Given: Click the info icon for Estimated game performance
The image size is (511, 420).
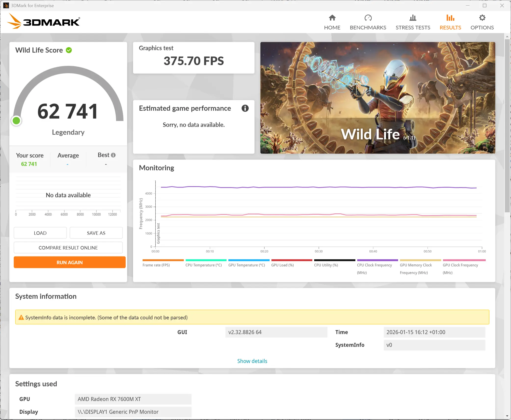Looking at the screenshot, I should pos(245,108).
